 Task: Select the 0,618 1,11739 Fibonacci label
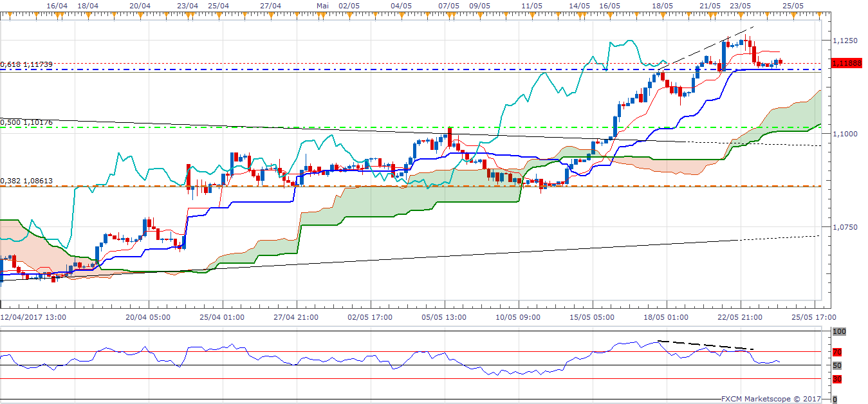pos(26,64)
